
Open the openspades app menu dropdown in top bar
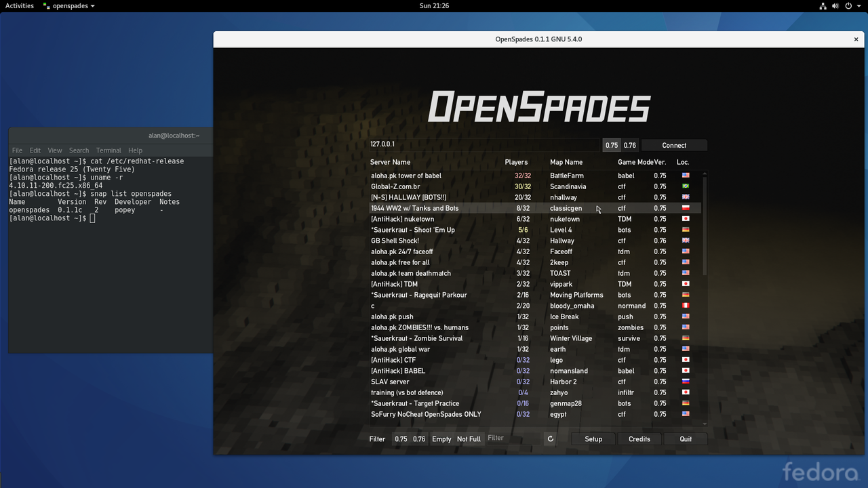coord(68,5)
